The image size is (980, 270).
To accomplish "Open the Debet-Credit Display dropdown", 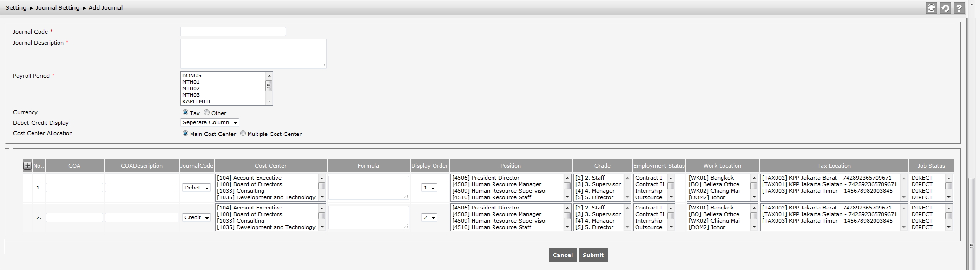I will (x=210, y=122).
